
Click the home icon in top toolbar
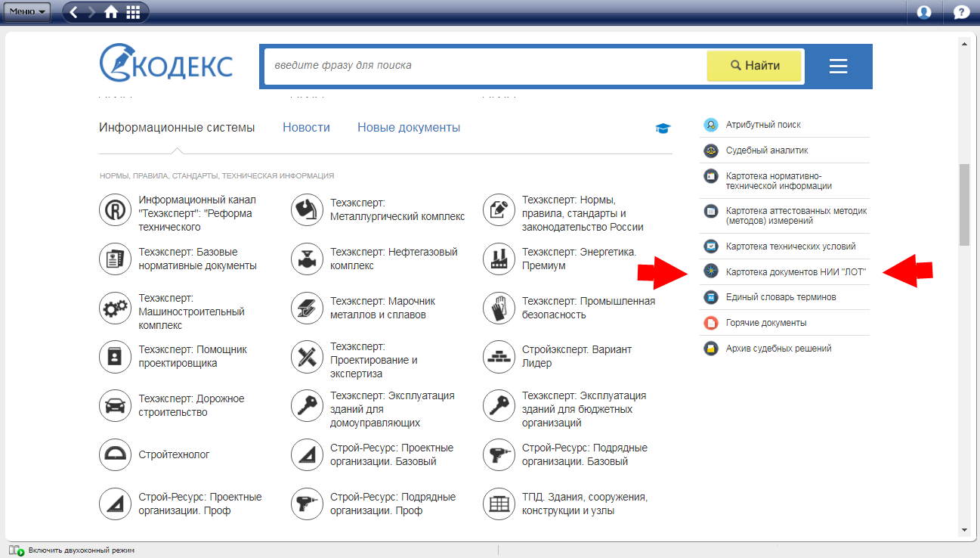(111, 12)
